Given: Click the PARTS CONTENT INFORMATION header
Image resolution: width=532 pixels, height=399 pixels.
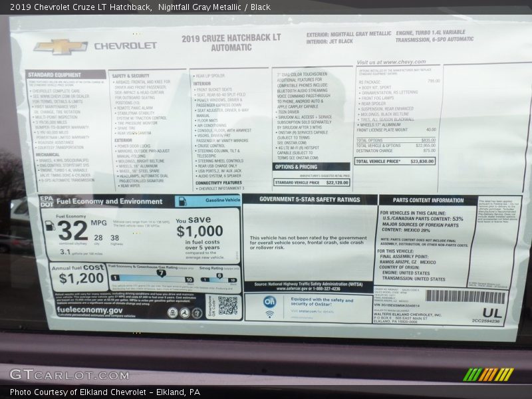Looking at the screenshot, I should (428, 200).
